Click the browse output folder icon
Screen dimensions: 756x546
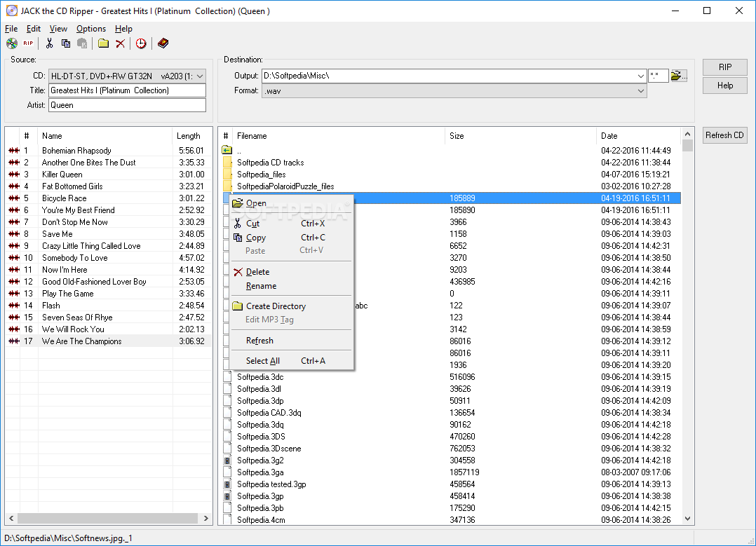[678, 76]
